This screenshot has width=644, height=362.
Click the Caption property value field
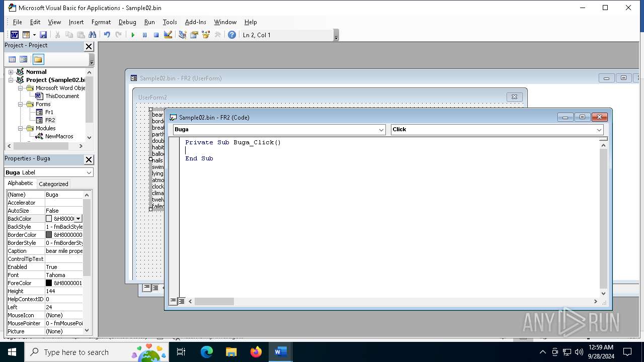point(64,251)
